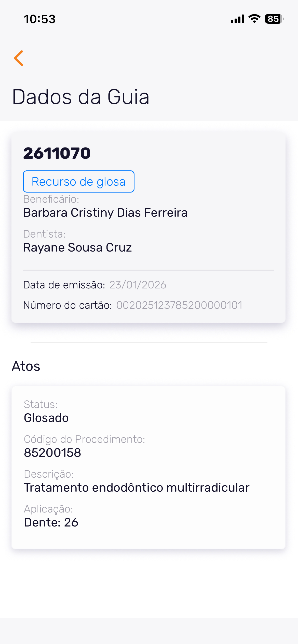Screen dimensions: 298x644
Task: Tap the Atos section heading
Action: click(x=26, y=366)
